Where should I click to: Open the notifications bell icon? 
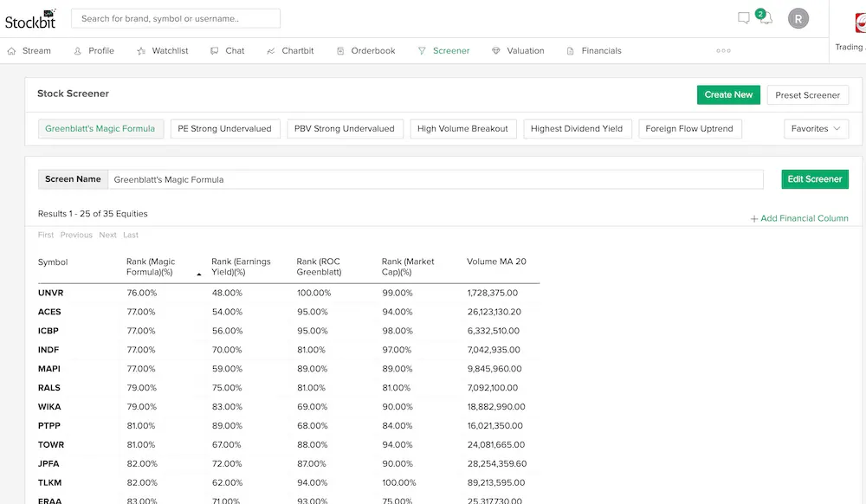tap(765, 19)
